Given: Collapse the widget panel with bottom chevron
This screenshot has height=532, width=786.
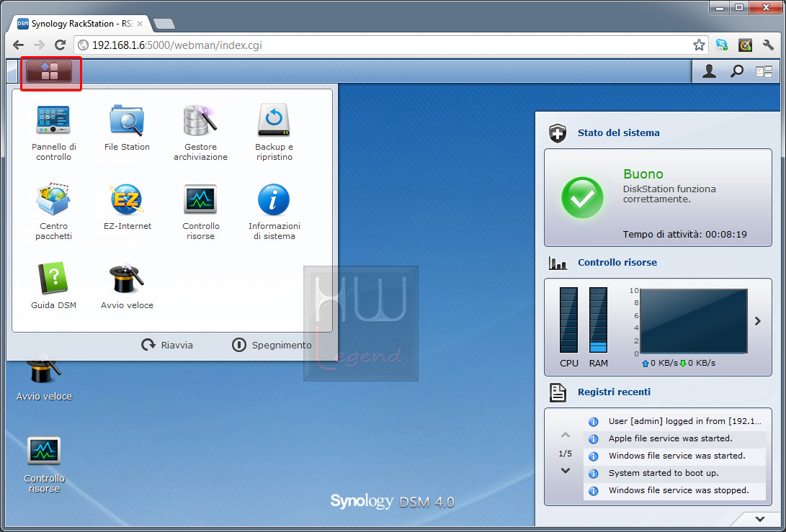Looking at the screenshot, I should click(x=760, y=519).
